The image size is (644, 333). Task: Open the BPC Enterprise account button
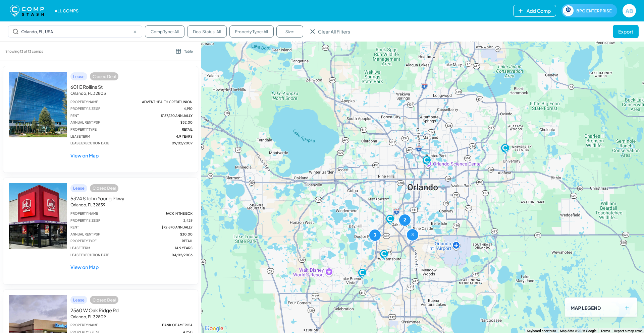coord(589,11)
